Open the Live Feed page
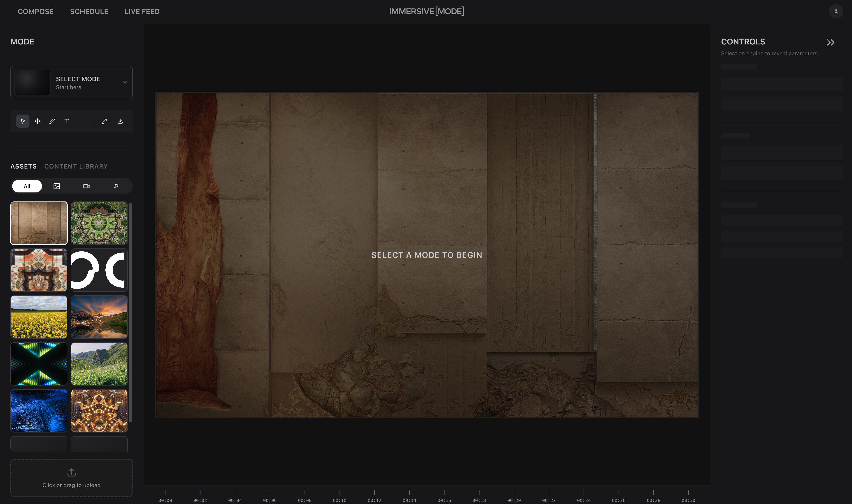Screen dimensions: 852x504 (142, 12)
